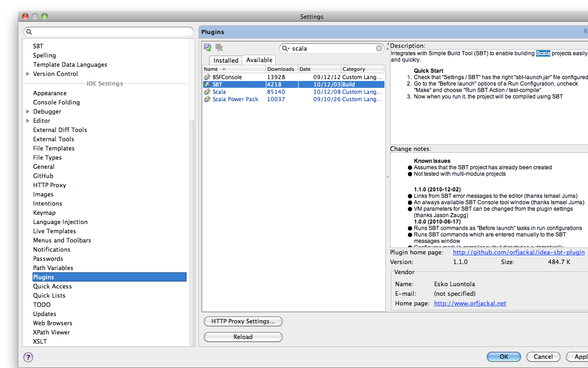The width and height of the screenshot is (588, 368).
Task: Open the Notifications settings page
Action: [x=51, y=249]
